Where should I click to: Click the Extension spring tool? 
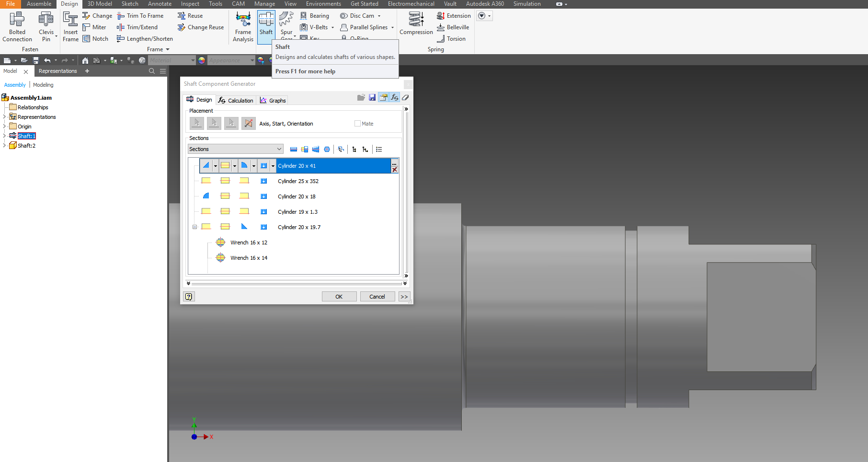click(454, 16)
